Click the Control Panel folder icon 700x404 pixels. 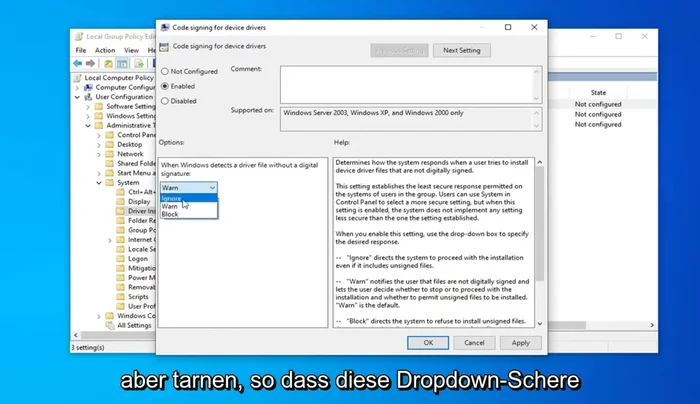(x=110, y=135)
